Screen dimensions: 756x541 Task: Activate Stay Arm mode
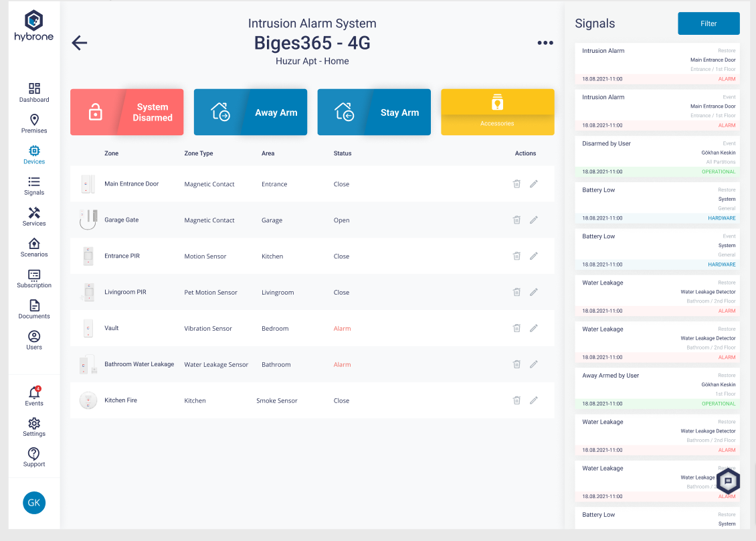pos(374,112)
